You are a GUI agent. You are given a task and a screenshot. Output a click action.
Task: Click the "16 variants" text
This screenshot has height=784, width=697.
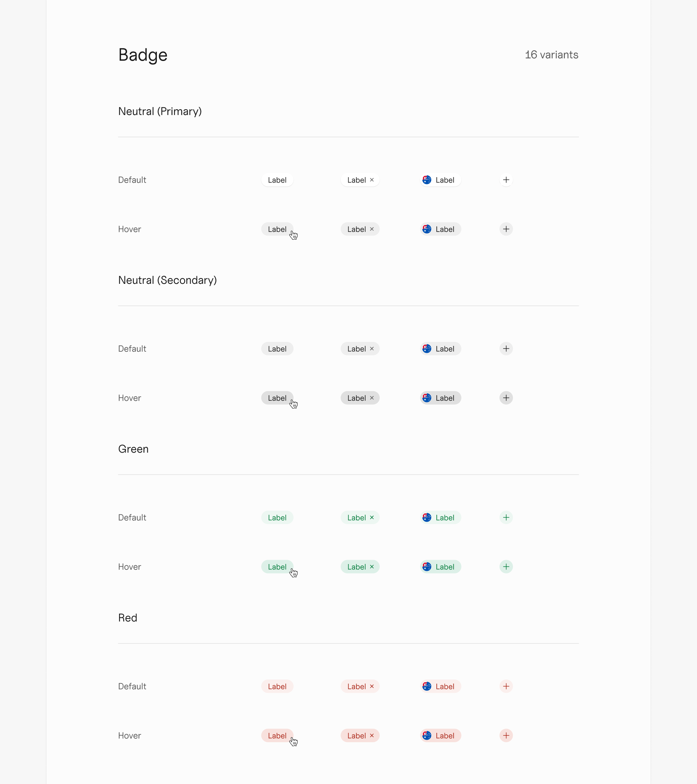click(x=551, y=55)
